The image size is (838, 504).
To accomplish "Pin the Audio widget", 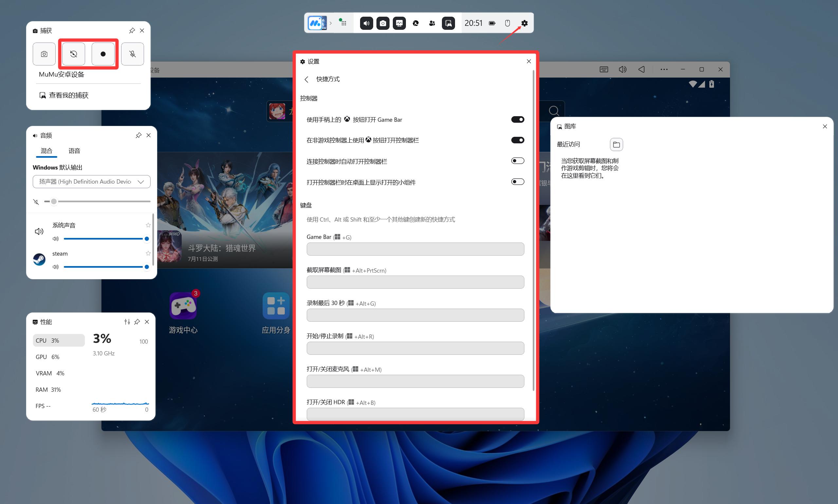I will [138, 135].
